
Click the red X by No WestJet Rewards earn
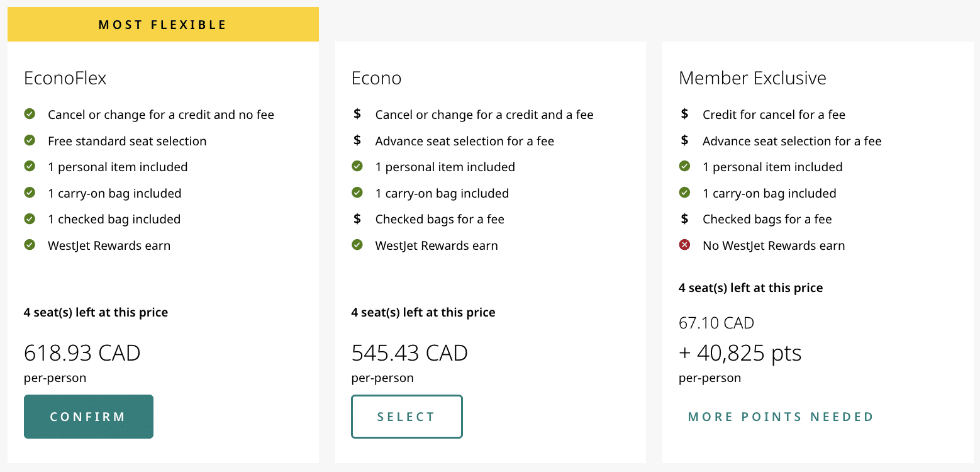[x=685, y=245]
